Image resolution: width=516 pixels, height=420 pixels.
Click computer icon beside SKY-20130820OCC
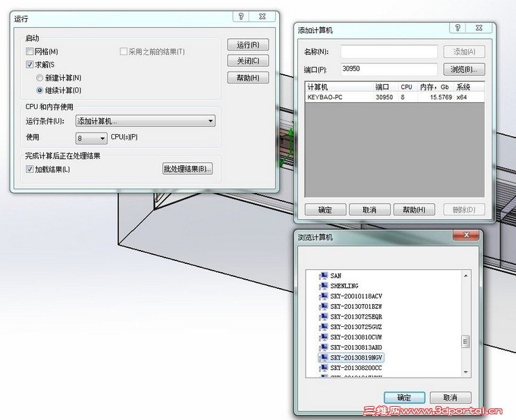(324, 367)
